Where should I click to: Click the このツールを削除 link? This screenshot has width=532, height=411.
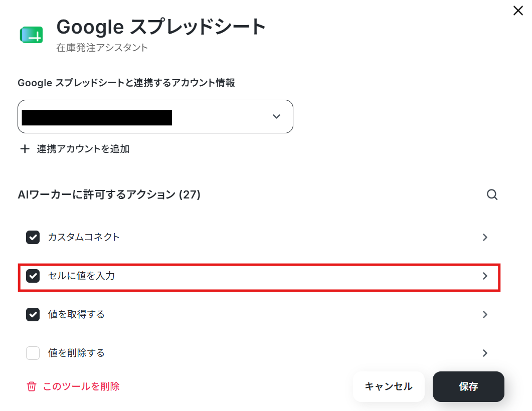pos(81,386)
